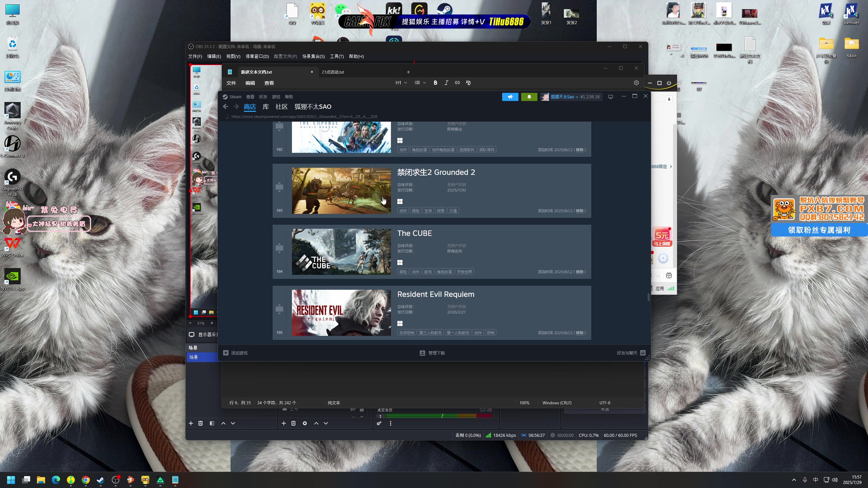The width and height of the screenshot is (868, 488).
Task: Open the Resident Evil Requiem thumbnail
Action: 341,313
